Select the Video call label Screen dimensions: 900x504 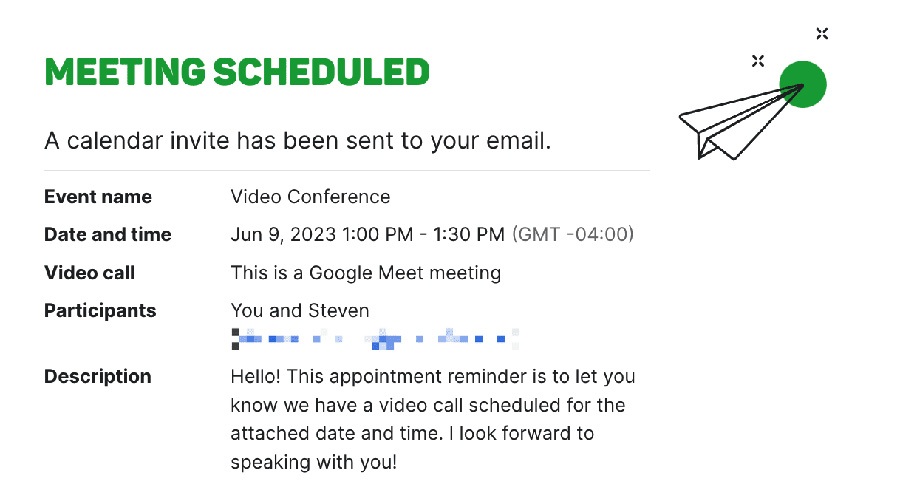tap(89, 272)
